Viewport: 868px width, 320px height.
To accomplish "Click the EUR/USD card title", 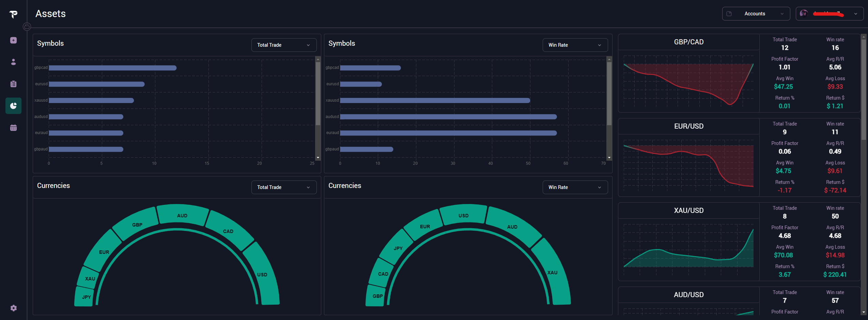I will point(688,126).
